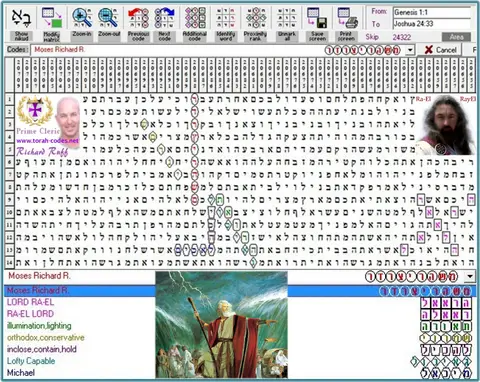Open the Proximity rank icon

[255, 18]
